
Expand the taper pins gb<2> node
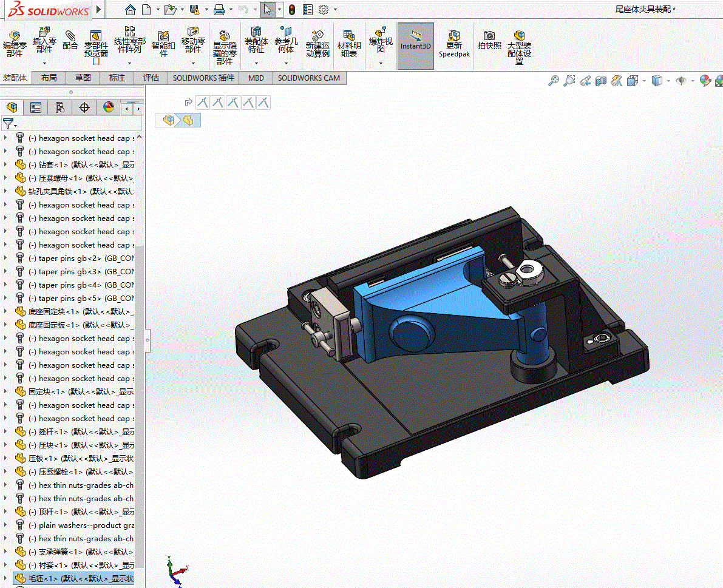pyautogui.click(x=5, y=258)
